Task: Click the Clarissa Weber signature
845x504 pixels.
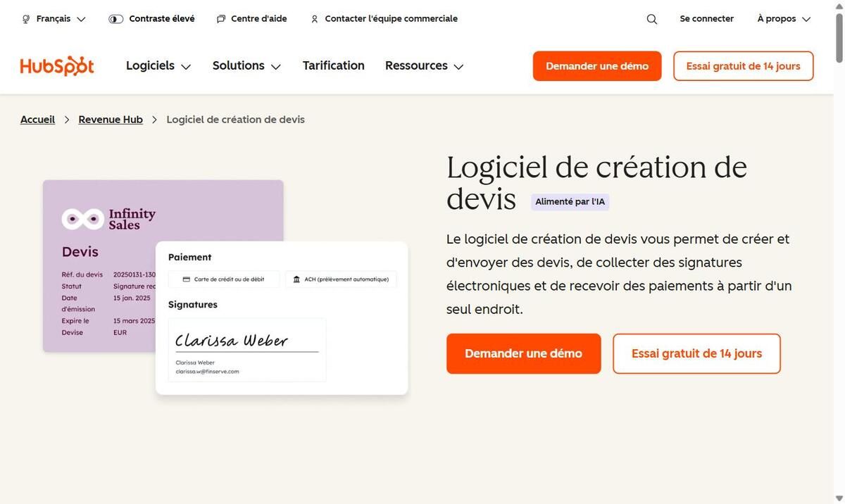Action: (232, 341)
